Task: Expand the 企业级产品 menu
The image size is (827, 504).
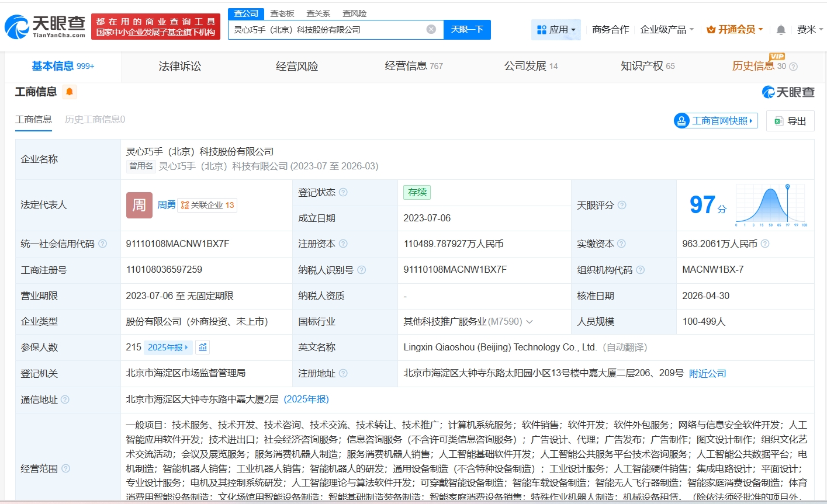Action: (x=667, y=29)
